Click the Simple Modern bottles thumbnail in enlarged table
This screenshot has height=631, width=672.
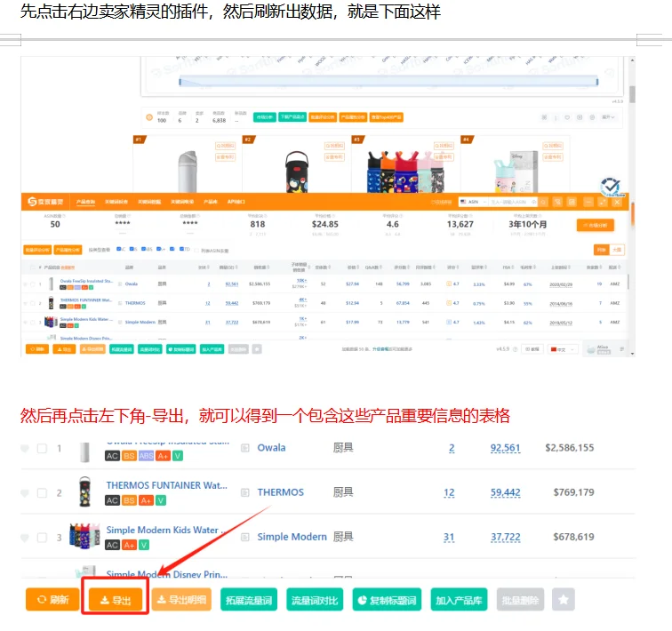pos(84,536)
